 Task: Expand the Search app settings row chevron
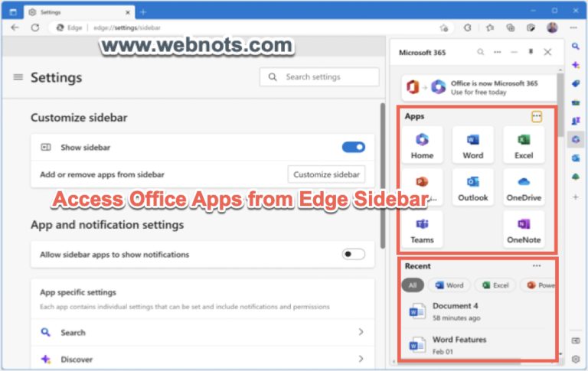tap(361, 332)
